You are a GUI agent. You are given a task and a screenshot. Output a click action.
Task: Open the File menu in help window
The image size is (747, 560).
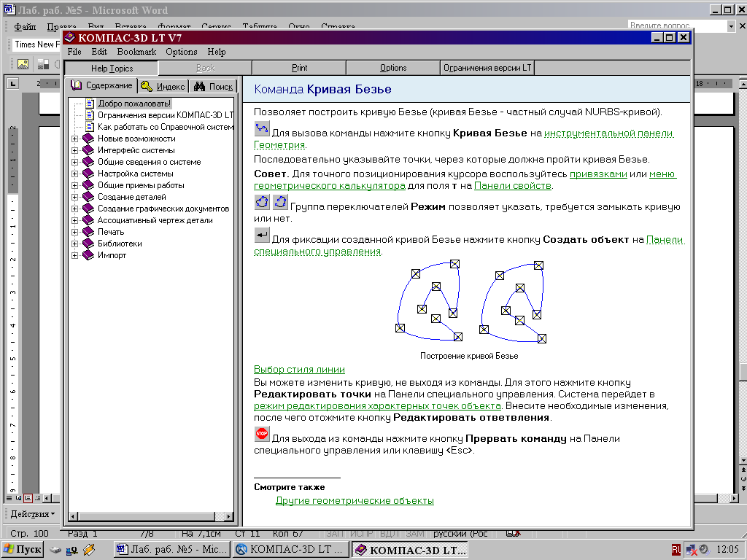click(x=74, y=52)
